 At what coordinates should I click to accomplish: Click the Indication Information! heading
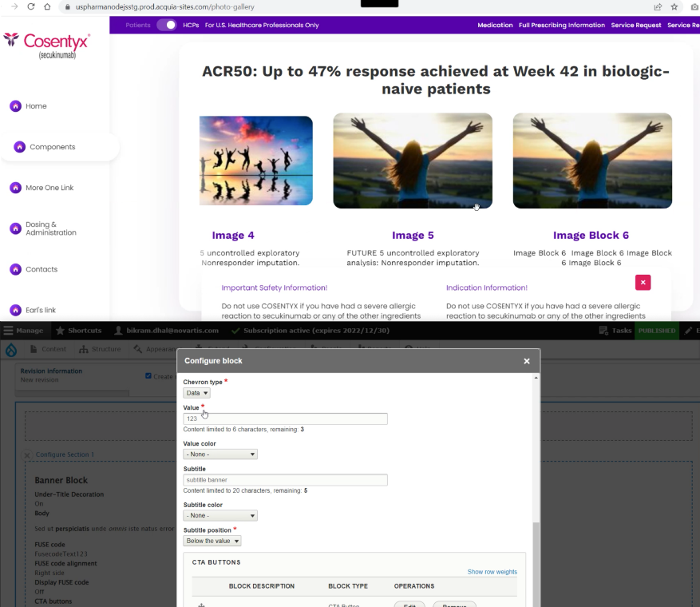487,288
